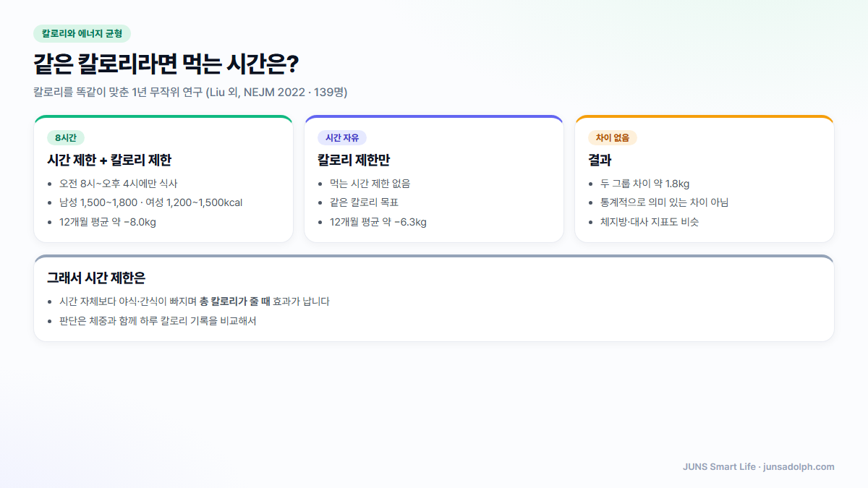The height and width of the screenshot is (488, 868).
Task: Click the bullet '오전 8시~오후 4시에만 식사'
Action: tap(119, 184)
